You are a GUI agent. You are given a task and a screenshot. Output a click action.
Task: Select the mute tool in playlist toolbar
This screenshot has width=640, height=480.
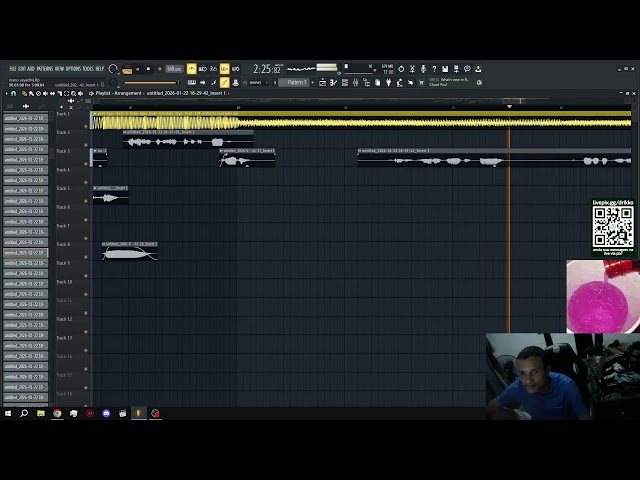45,93
